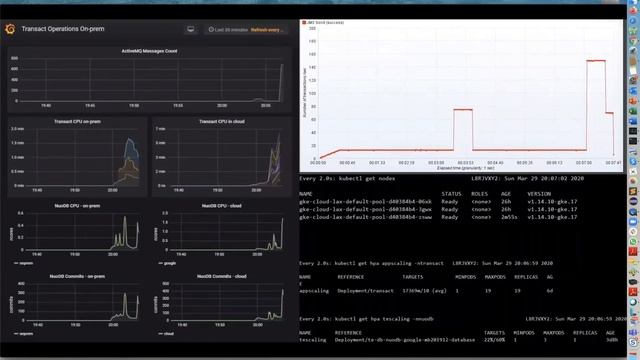The image size is (640, 360).
Task: Open PowerPoint from the Dock
Action: point(633,101)
